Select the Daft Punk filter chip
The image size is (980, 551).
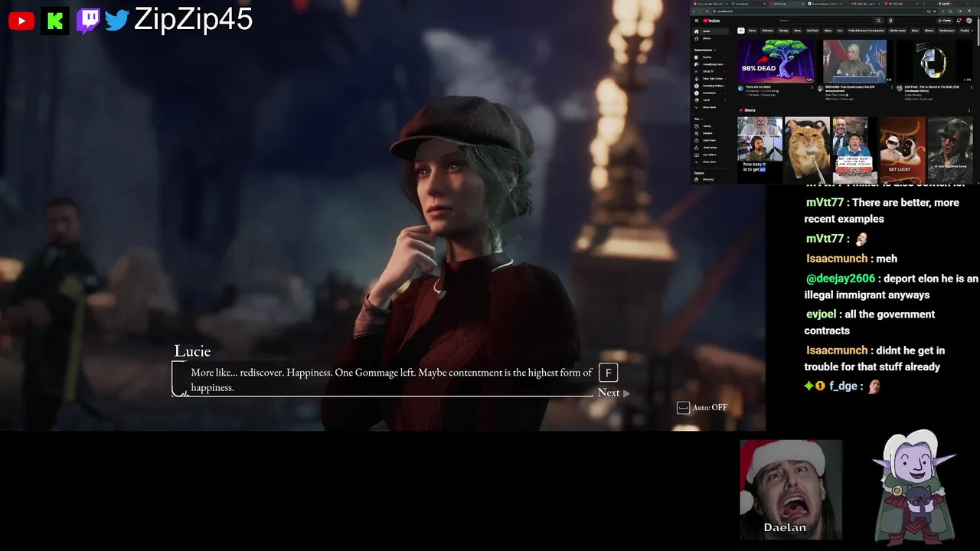tap(812, 31)
